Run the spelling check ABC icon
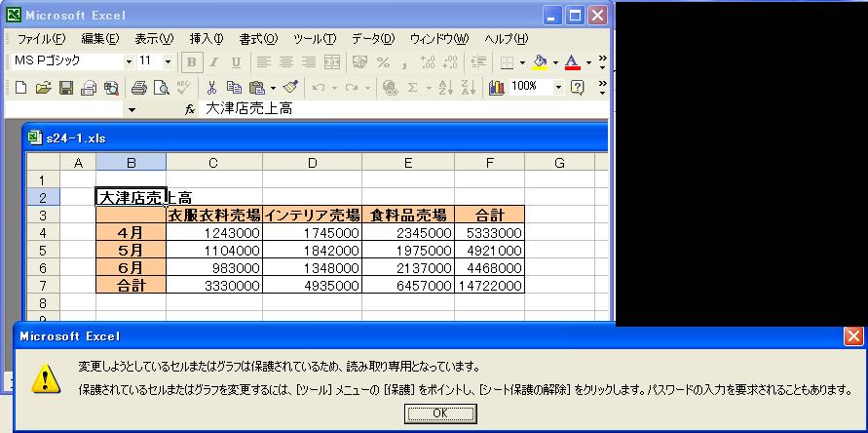 [183, 87]
